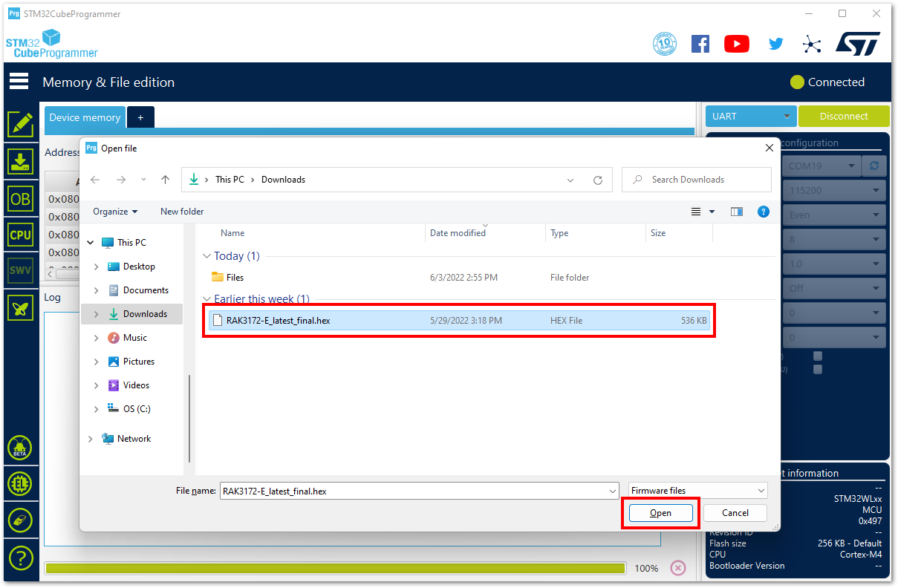Open the Firmware files type filter
Image resolution: width=898 pixels, height=588 pixels.
tap(697, 491)
